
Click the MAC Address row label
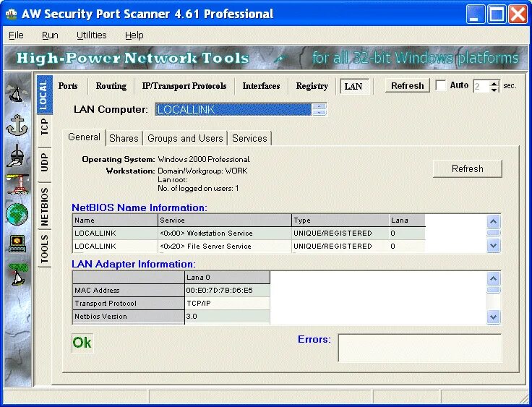(128, 290)
